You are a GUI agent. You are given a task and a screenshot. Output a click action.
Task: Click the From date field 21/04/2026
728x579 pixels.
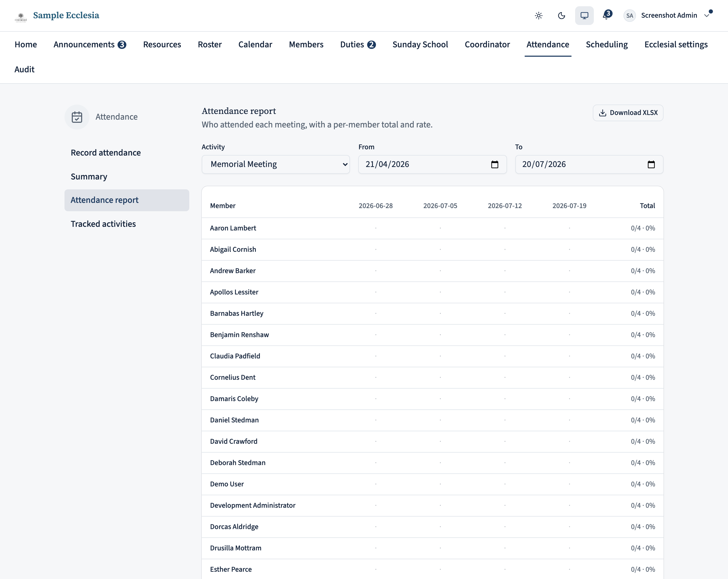[433, 164]
